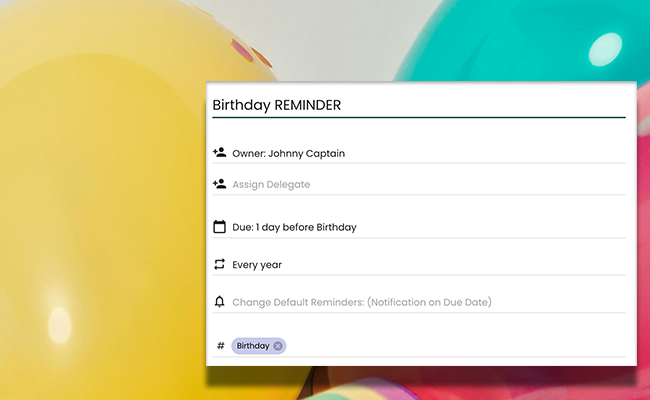Click the Assign Delegate person-add icon
Viewport: 650px width, 400px height.
click(x=219, y=184)
